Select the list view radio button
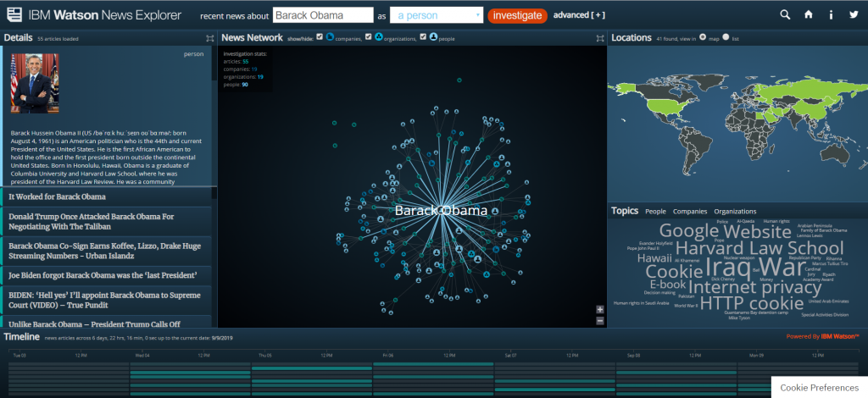 (x=726, y=37)
